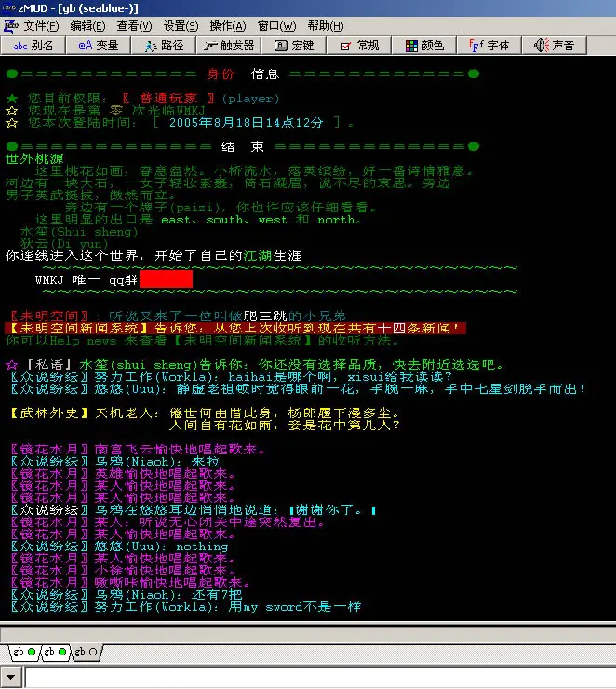
Task: Open the 声音 (sound) toolbar button
Action: pos(554,46)
